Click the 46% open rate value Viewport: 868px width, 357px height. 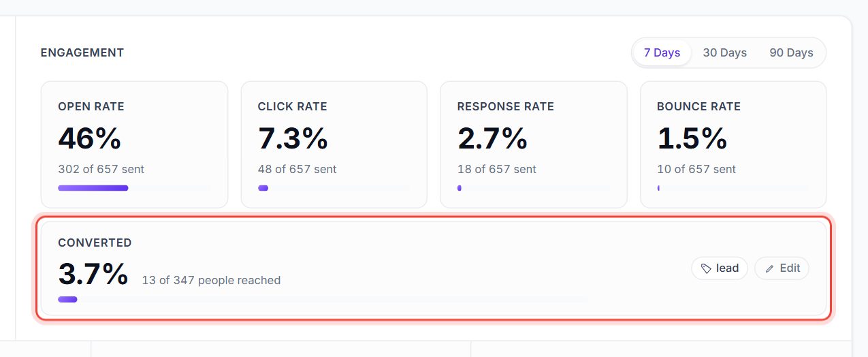(90, 139)
